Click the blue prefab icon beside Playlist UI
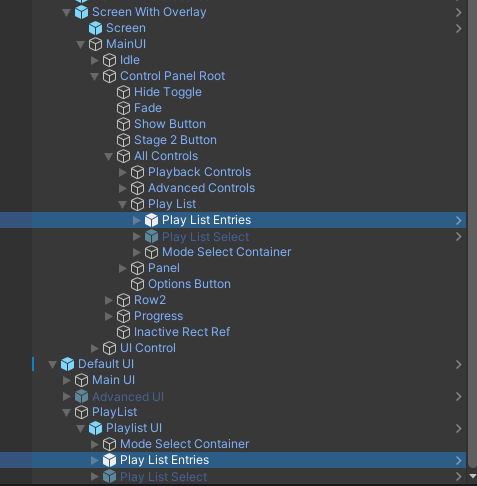 (95, 428)
